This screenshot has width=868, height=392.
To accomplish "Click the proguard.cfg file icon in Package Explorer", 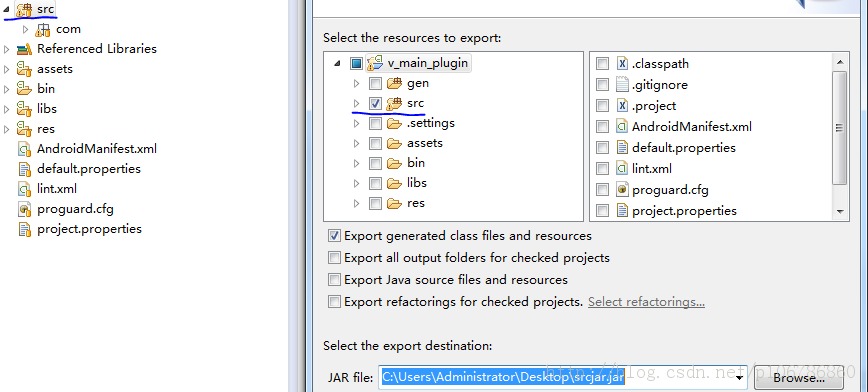I will pyautogui.click(x=24, y=209).
